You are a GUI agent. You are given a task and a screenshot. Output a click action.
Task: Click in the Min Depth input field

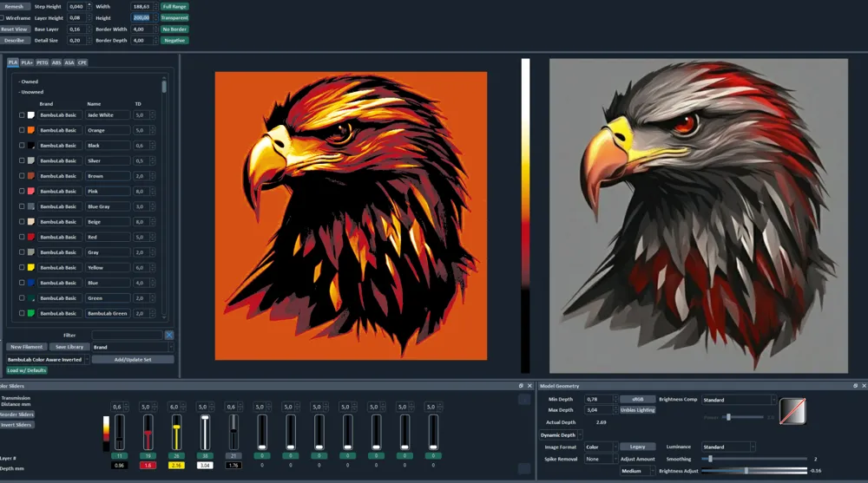click(598, 399)
